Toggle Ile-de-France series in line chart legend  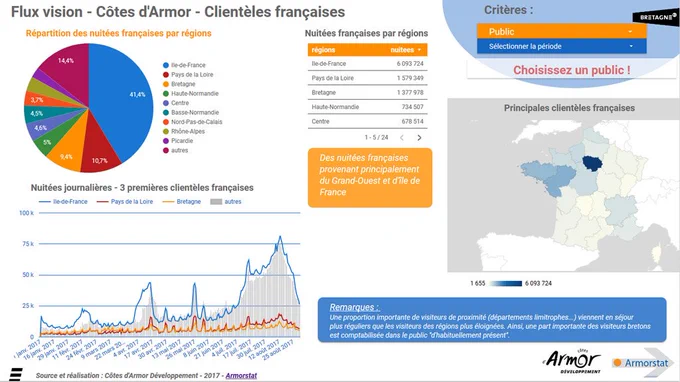click(63, 202)
